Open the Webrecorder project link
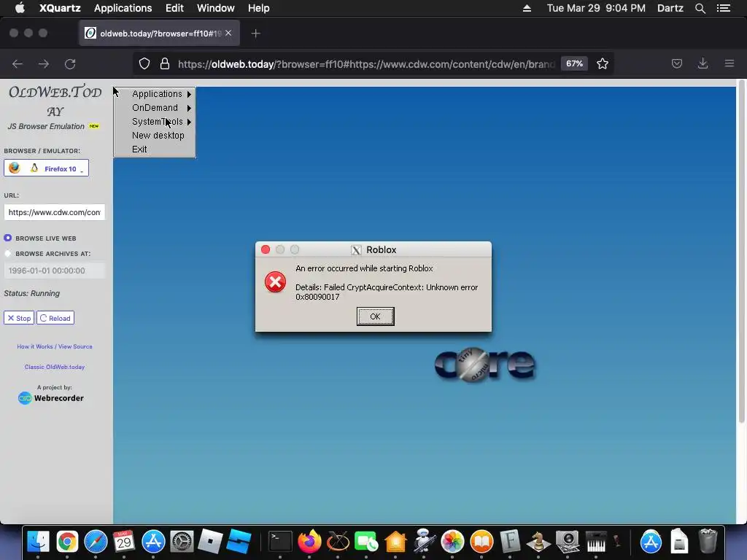The height and width of the screenshot is (560, 747). tap(51, 397)
